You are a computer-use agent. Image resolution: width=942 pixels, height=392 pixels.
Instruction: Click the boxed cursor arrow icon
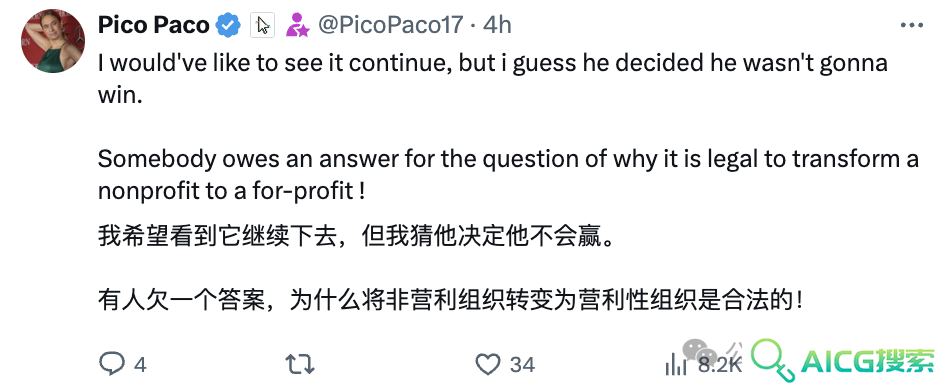pyautogui.click(x=263, y=25)
